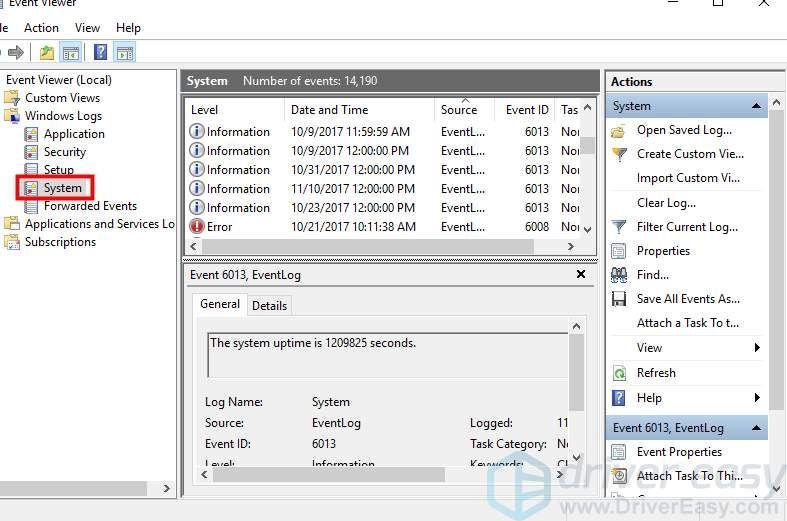Click the Event Properties icon
The height and width of the screenshot is (521, 787).
tap(619, 452)
